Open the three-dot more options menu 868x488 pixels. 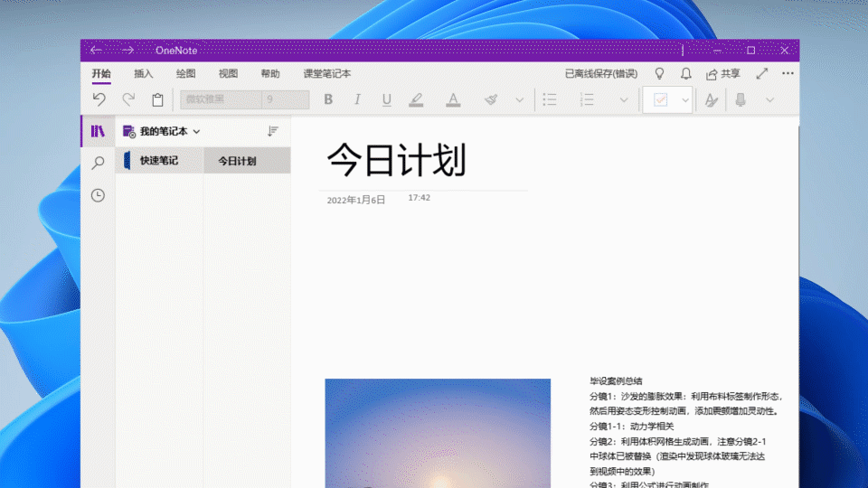click(x=788, y=73)
